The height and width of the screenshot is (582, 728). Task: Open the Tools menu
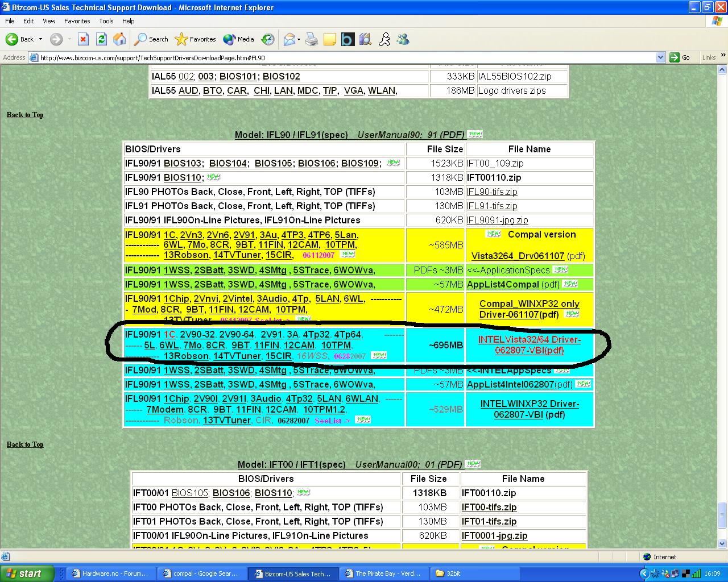tap(106, 21)
